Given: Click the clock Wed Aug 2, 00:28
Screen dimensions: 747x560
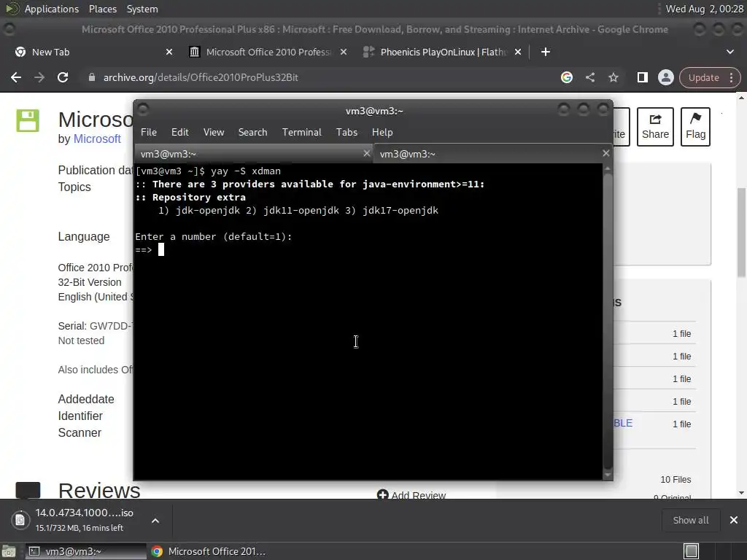Looking at the screenshot, I should [x=704, y=9].
